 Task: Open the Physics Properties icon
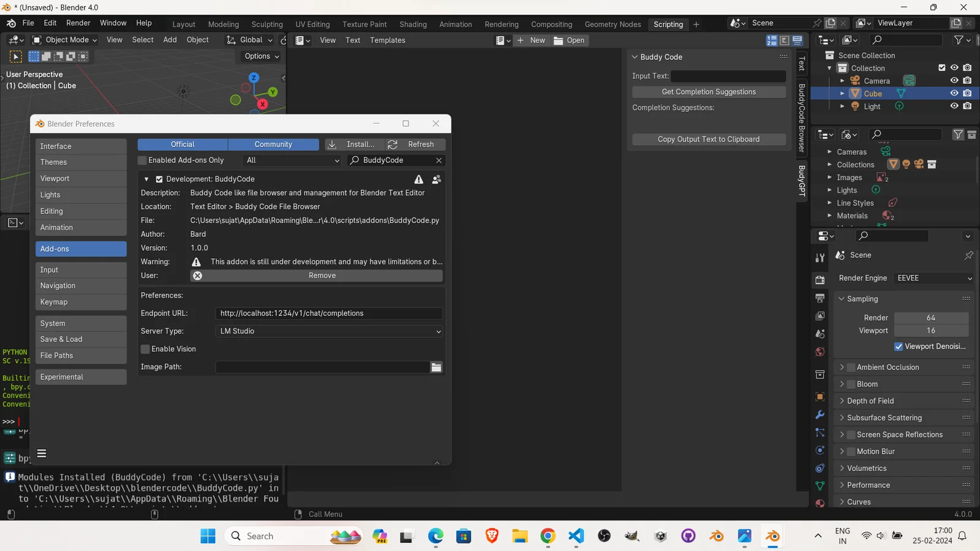pos(820,451)
